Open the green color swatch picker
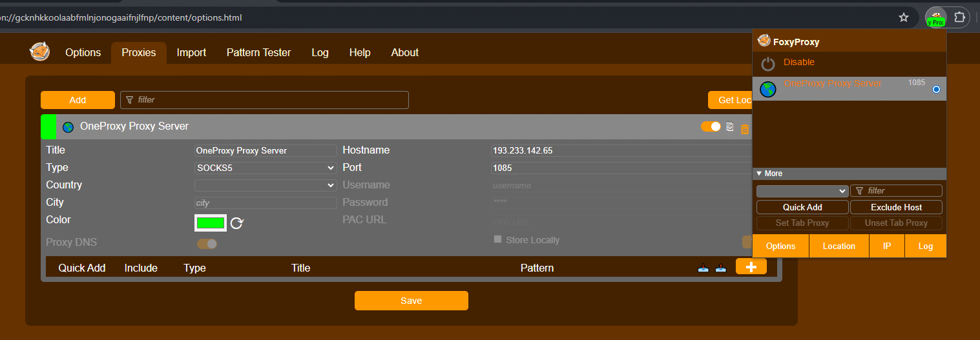The width and height of the screenshot is (980, 340). coord(210,223)
